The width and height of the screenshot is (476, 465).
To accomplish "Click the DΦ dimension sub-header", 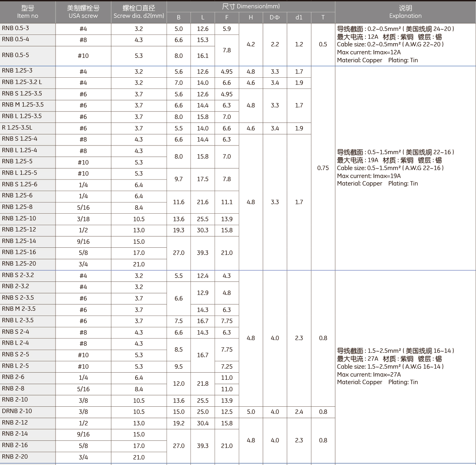I will [274, 17].
